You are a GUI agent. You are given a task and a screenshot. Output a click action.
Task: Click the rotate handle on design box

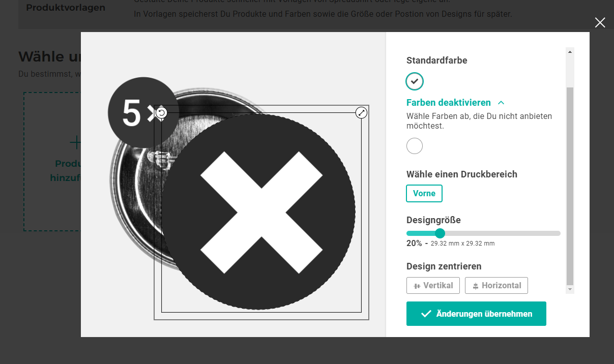tap(161, 113)
